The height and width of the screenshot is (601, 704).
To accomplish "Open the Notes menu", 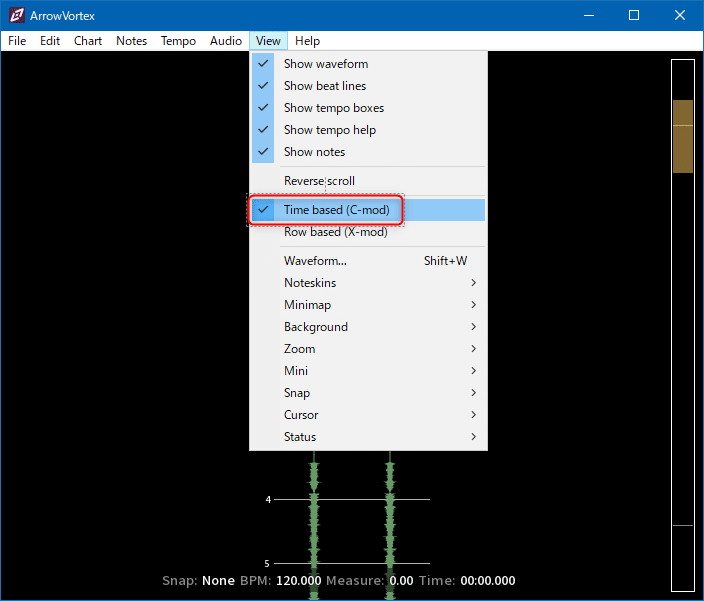I will click(132, 41).
